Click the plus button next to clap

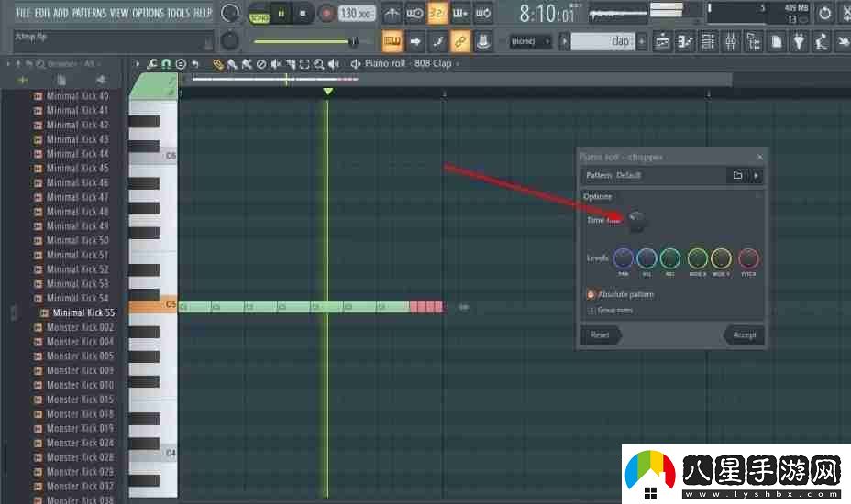tap(642, 41)
